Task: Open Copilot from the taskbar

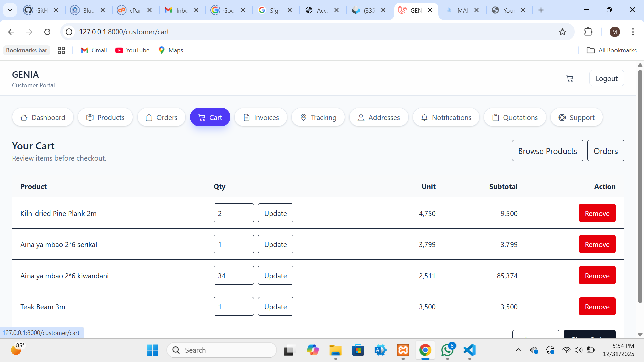Action: (313, 350)
